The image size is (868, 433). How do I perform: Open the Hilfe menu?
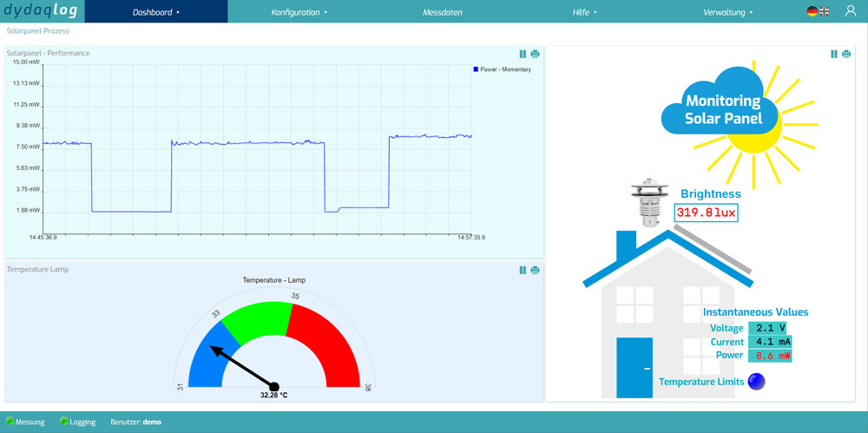[x=584, y=12]
